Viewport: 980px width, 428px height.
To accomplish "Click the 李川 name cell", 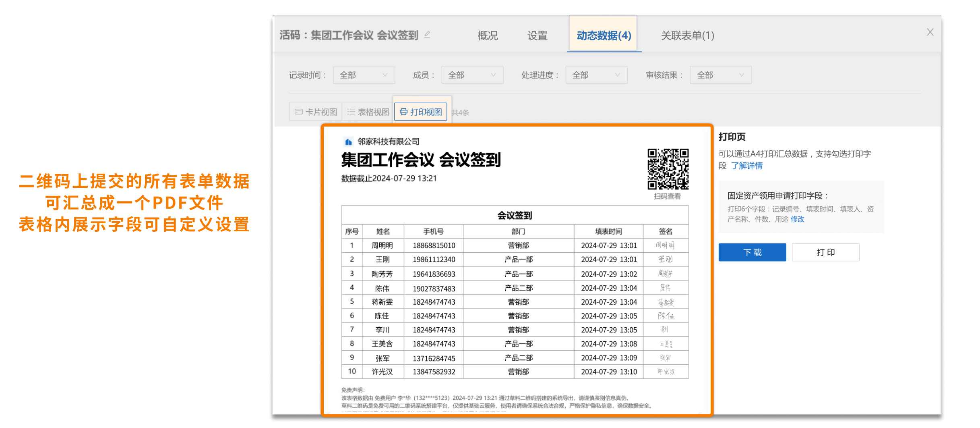I will coord(382,330).
